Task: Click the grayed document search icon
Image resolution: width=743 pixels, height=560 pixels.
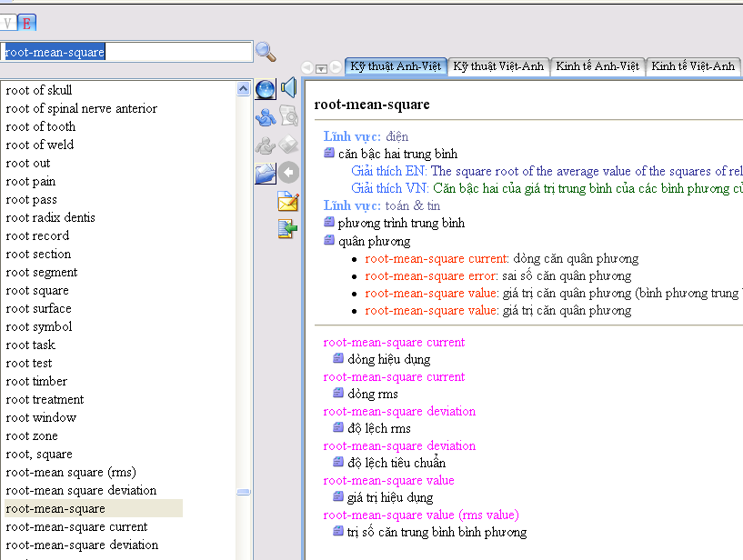Action: pos(288,115)
